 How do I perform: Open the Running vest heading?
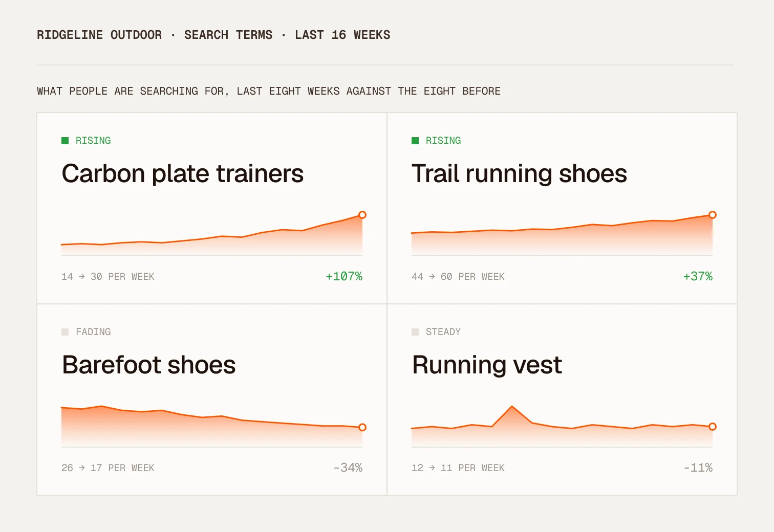(x=487, y=365)
